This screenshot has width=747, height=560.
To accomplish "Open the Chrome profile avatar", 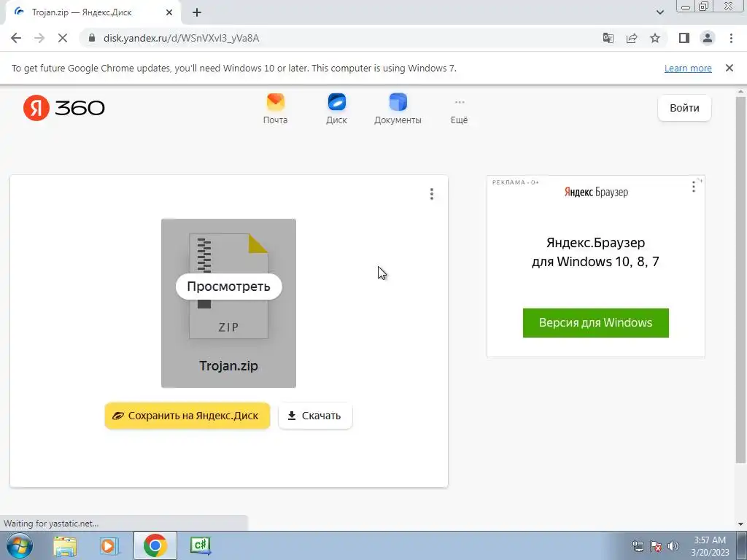I will (x=708, y=38).
